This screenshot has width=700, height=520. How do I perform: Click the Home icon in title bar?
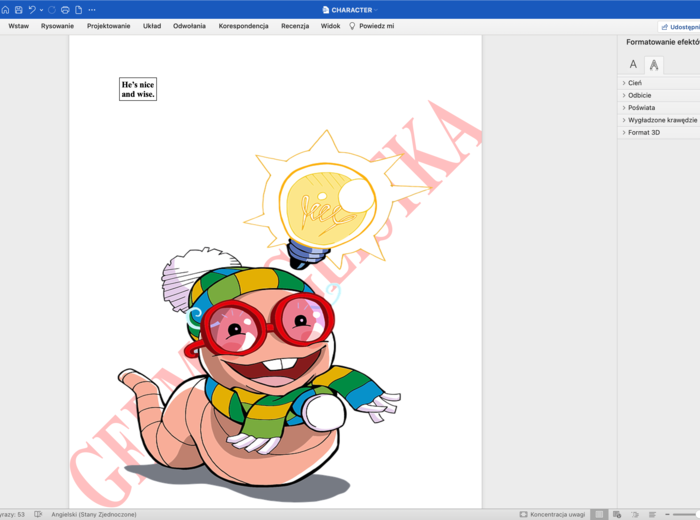click(x=5, y=10)
